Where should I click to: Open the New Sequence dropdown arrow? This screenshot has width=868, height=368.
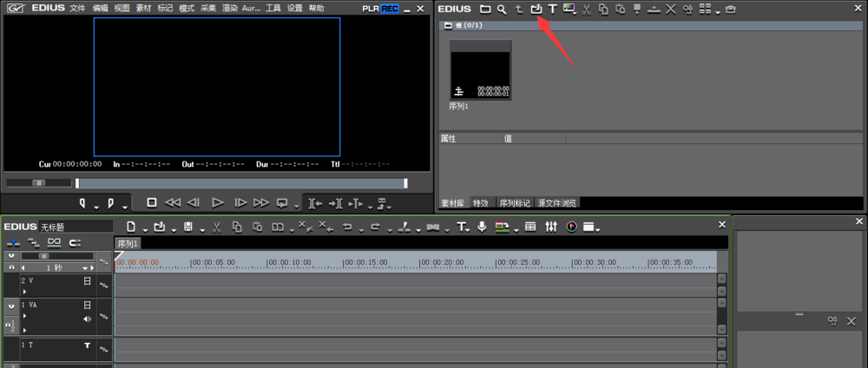tap(144, 229)
